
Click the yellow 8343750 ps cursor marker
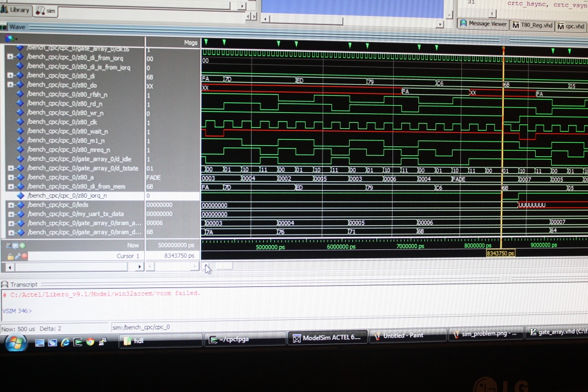500,253
